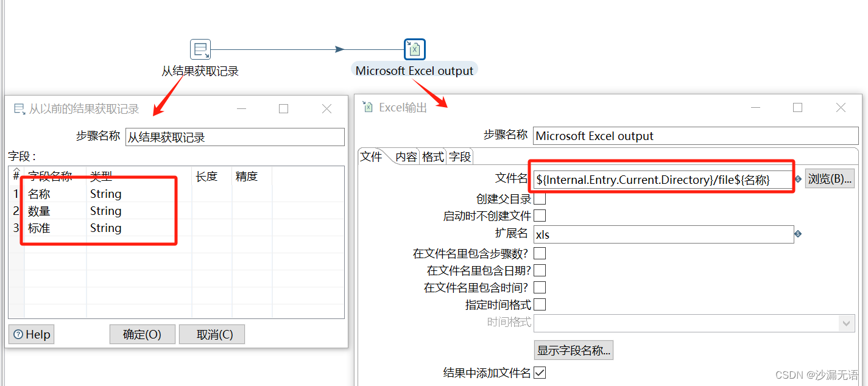868x386 pixels.
Task: Uncheck 结果中添加文件名 option
Action: point(539,372)
